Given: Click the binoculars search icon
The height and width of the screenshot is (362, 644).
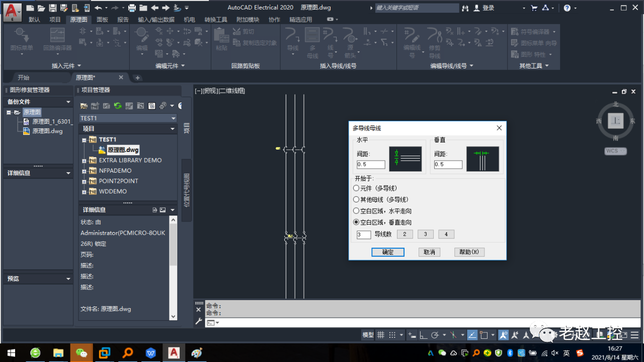Looking at the screenshot, I should pyautogui.click(x=465, y=8).
